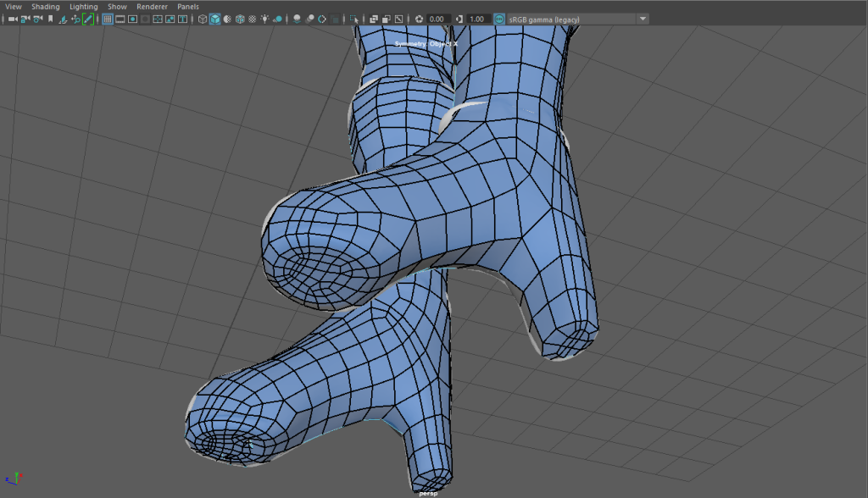The width and height of the screenshot is (868, 498).
Task: Click the Gamma icon beside 1.00
Action: (459, 19)
